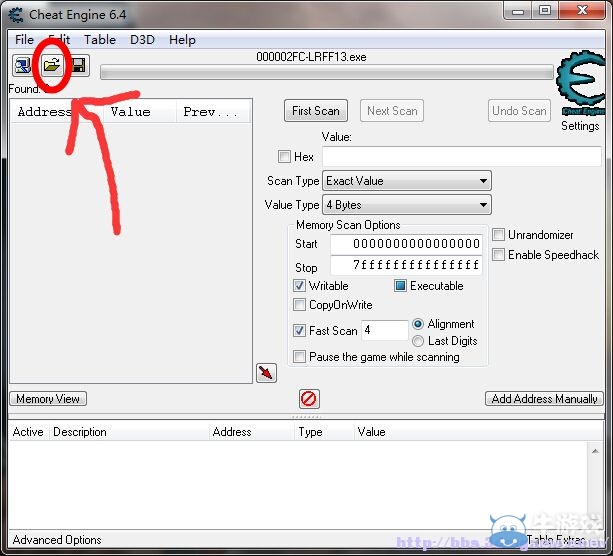Toggle the Executable checkbox
Screen dimensions: 613x556
(400, 285)
